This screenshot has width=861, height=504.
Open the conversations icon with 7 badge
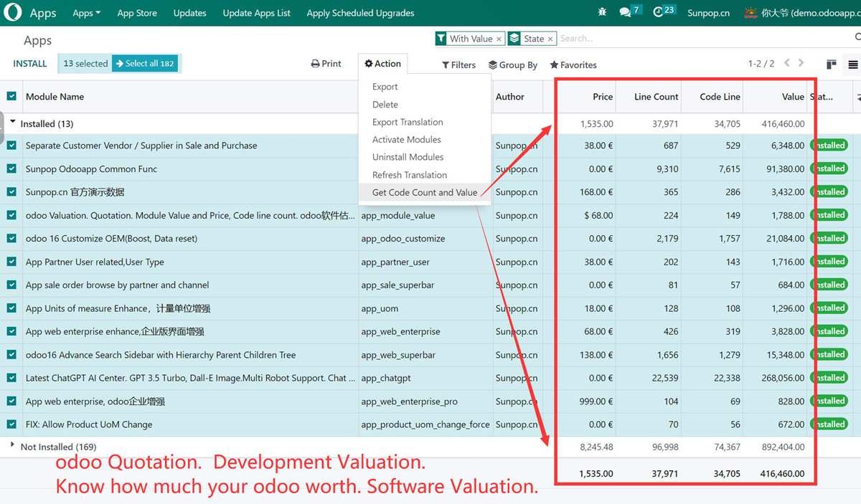[630, 12]
